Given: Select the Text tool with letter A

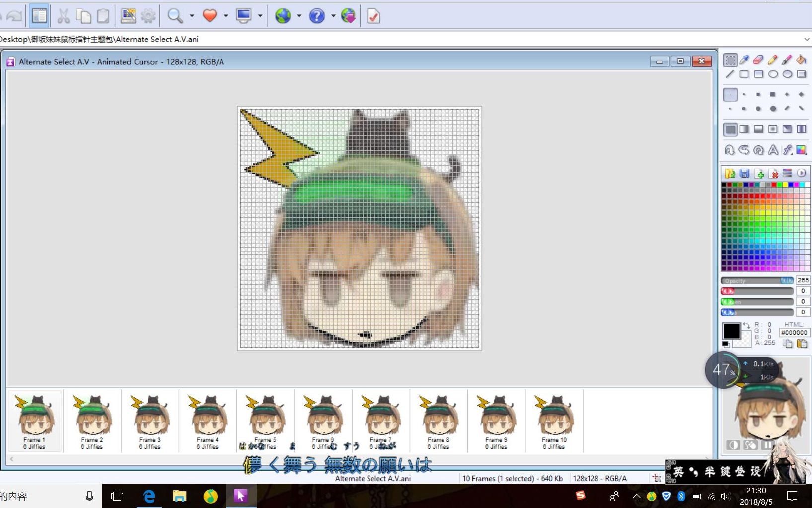Looking at the screenshot, I should [x=773, y=150].
